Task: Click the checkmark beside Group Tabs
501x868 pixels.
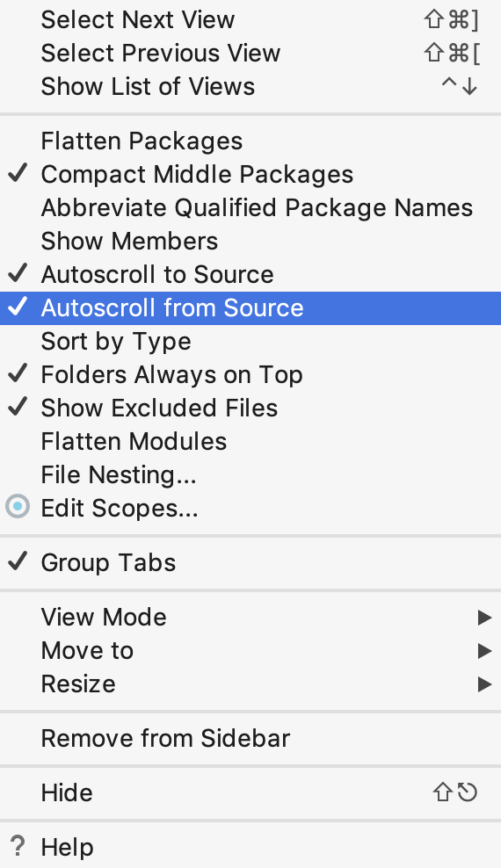Action: click(x=18, y=562)
